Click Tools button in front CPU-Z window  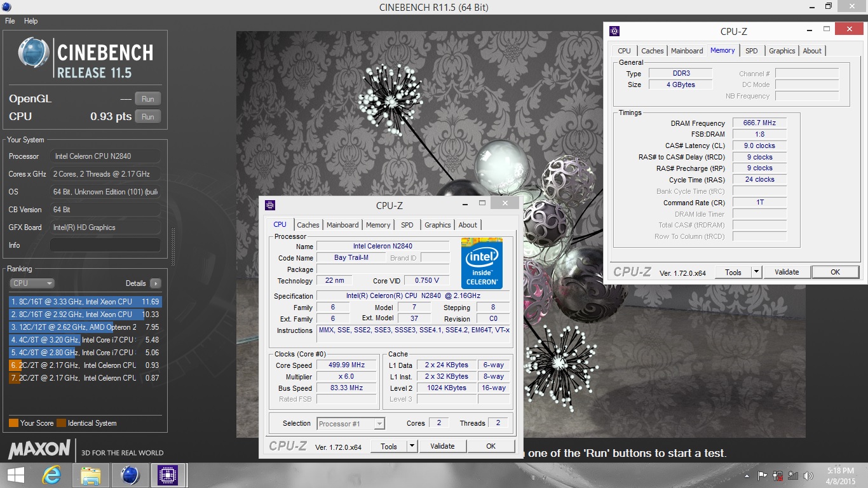click(x=389, y=447)
